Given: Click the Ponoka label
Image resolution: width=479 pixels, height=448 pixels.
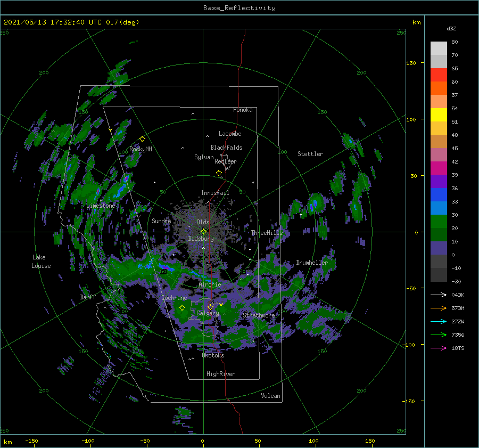Looking at the screenshot, I should pyautogui.click(x=243, y=110).
